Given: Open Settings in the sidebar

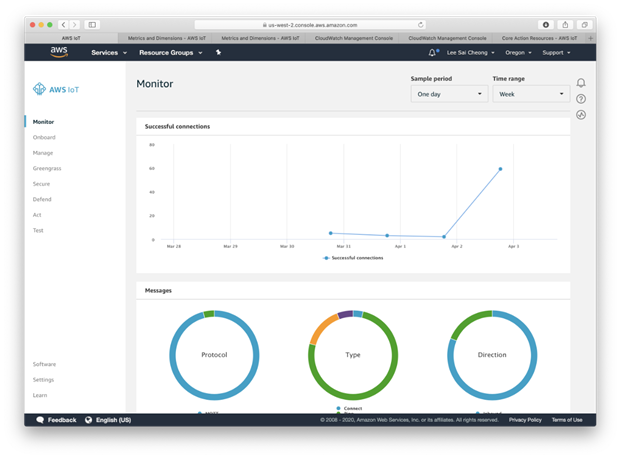Looking at the screenshot, I should coord(43,379).
